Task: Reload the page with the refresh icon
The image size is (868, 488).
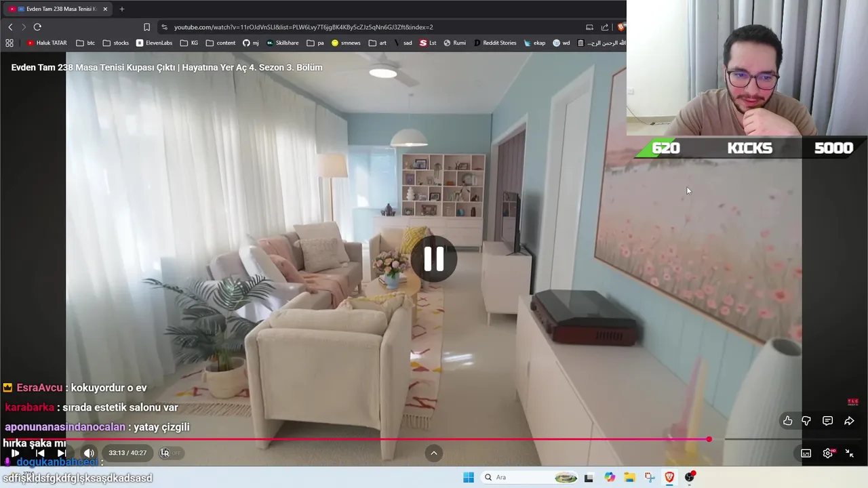Action: 37,27
